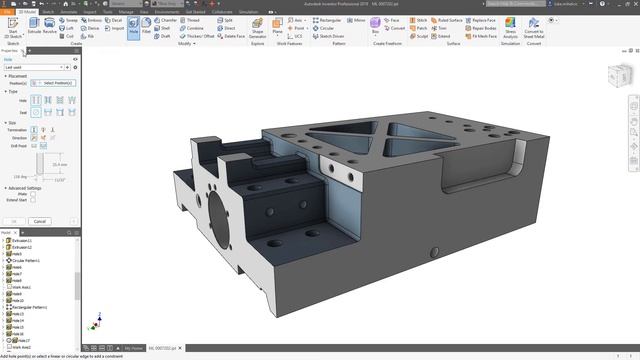Select the clearance Hole type

click(x=48, y=100)
